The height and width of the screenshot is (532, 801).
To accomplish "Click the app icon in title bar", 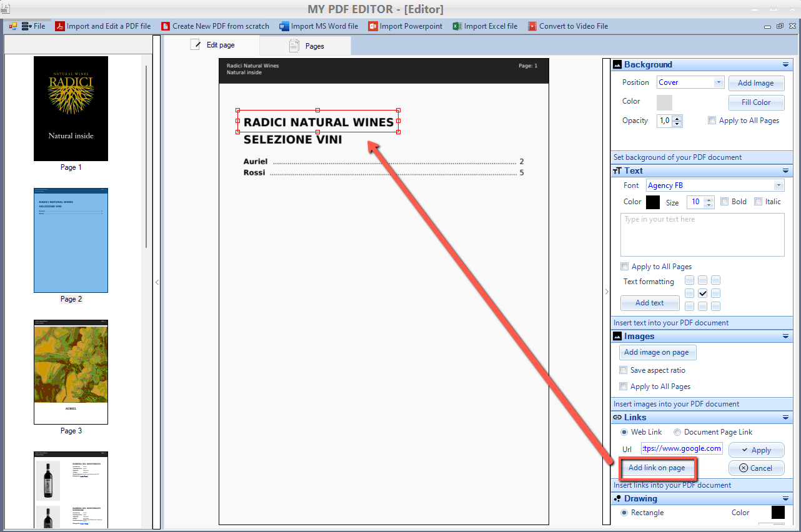I will pos(4,8).
